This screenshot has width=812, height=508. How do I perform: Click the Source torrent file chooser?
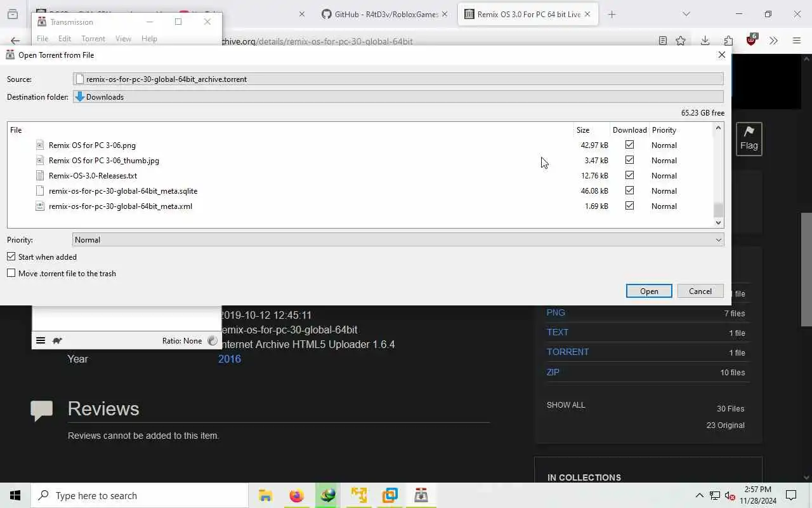[398, 79]
